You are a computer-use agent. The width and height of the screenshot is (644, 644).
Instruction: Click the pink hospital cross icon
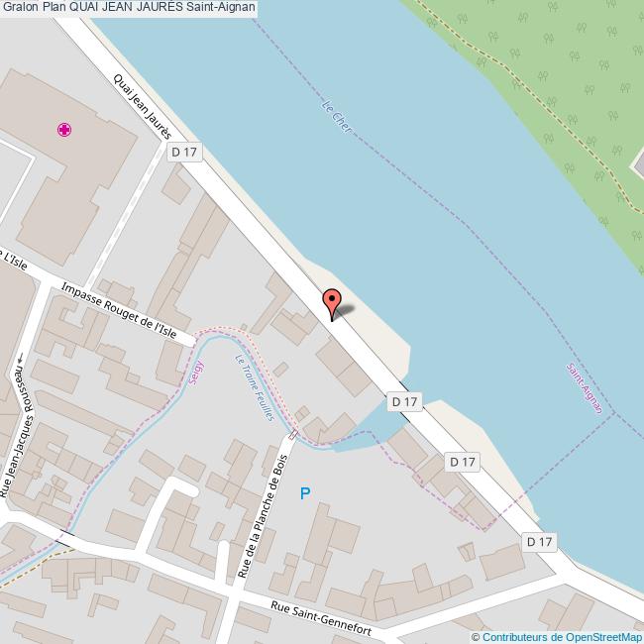click(64, 130)
